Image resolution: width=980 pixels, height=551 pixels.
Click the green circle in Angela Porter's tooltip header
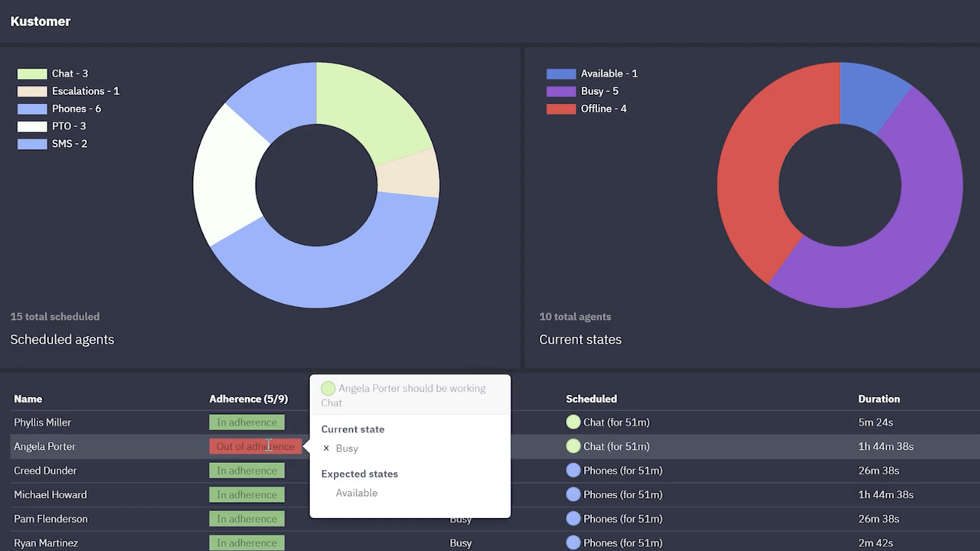(x=328, y=388)
